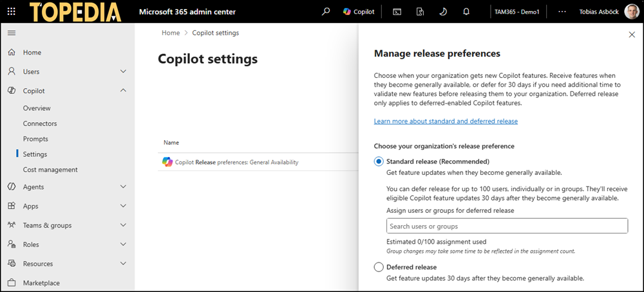
Task: Click Copilot settings in the breadcrumb
Action: coord(216,33)
